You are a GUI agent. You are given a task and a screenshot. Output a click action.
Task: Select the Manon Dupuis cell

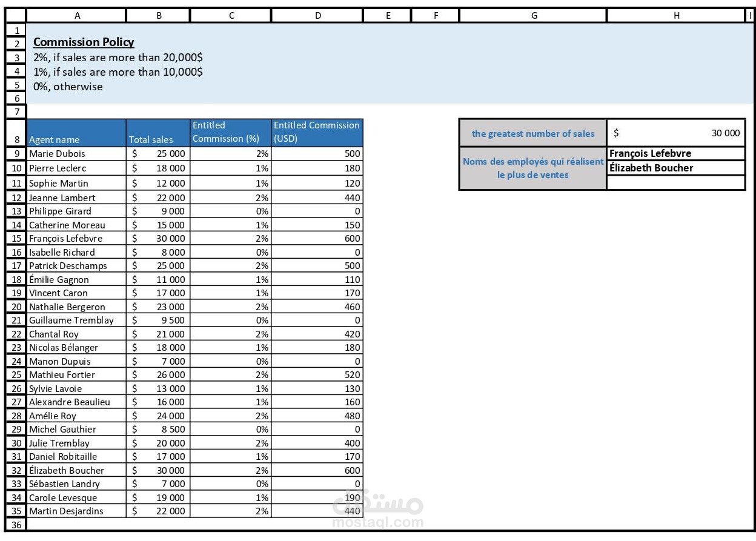click(x=77, y=361)
